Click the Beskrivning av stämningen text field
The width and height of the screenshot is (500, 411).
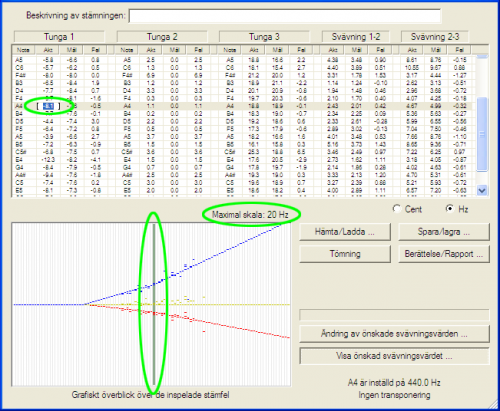pyautogui.click(x=285, y=16)
